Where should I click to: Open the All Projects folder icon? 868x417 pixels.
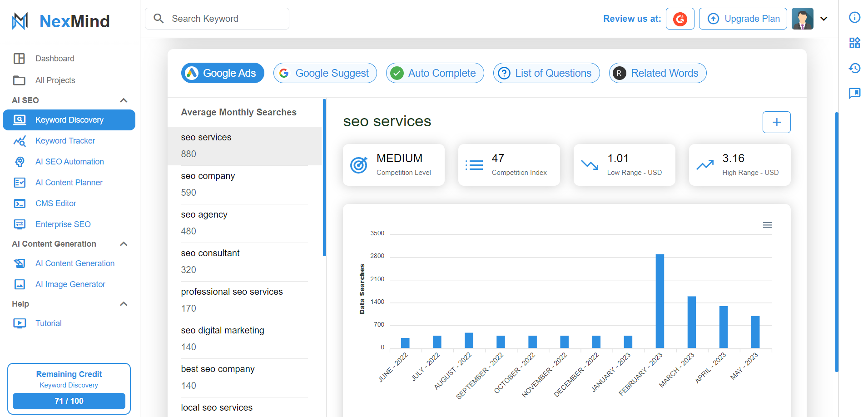coord(19,80)
